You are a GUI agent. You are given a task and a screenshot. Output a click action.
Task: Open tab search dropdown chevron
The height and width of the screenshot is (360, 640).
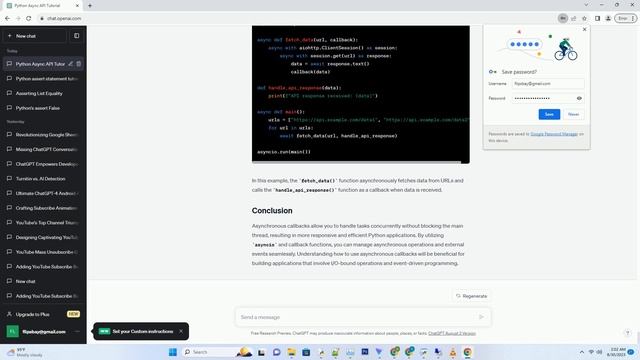(x=586, y=5)
